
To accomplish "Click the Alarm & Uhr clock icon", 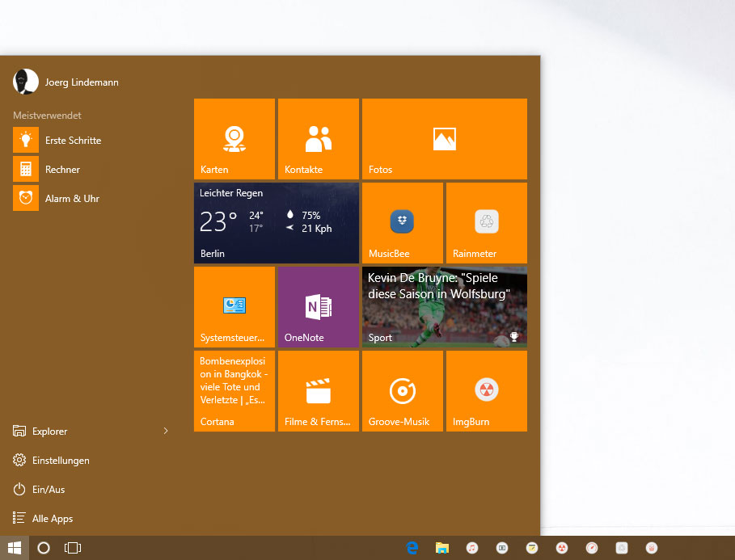I will pyautogui.click(x=26, y=198).
